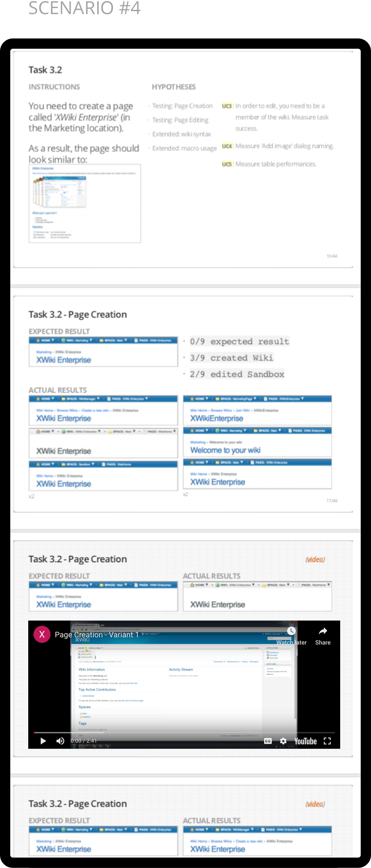
Task: Click the '16/44' slide number
Action: click(x=332, y=256)
